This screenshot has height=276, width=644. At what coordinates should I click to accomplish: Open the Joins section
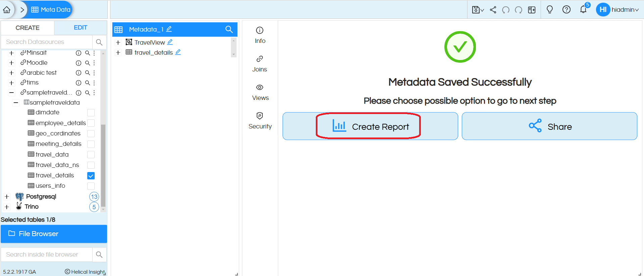pos(260,64)
